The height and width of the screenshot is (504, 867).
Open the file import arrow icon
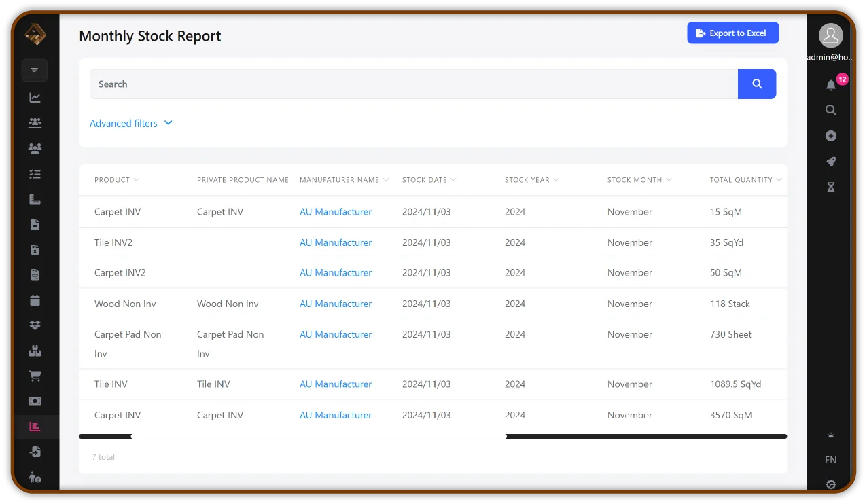[35, 452]
